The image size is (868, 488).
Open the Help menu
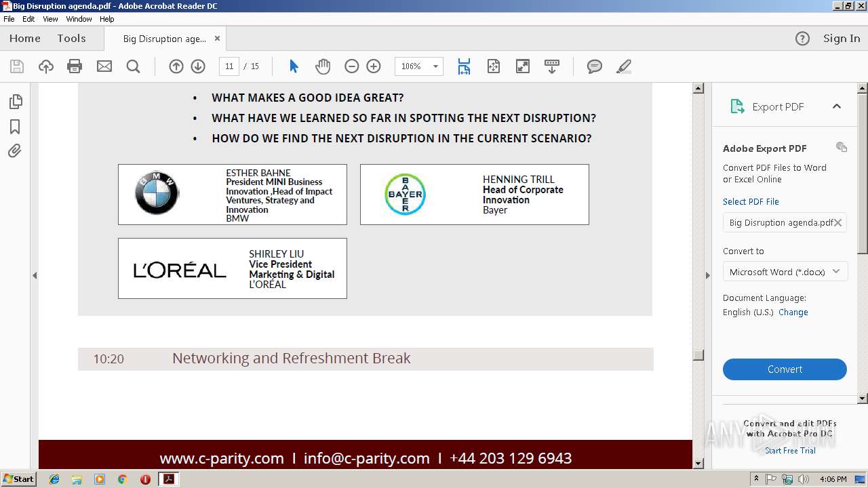point(107,19)
